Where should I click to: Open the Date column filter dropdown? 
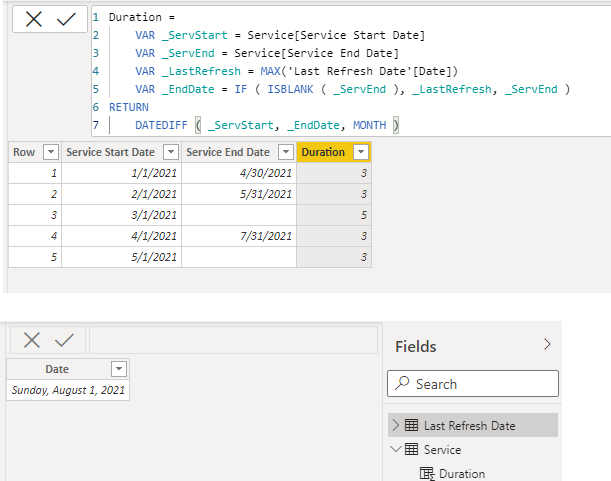pos(119,369)
